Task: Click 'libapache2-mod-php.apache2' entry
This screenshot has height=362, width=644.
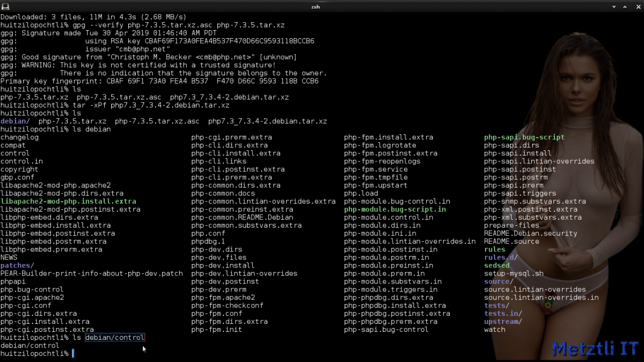Action: point(55,186)
